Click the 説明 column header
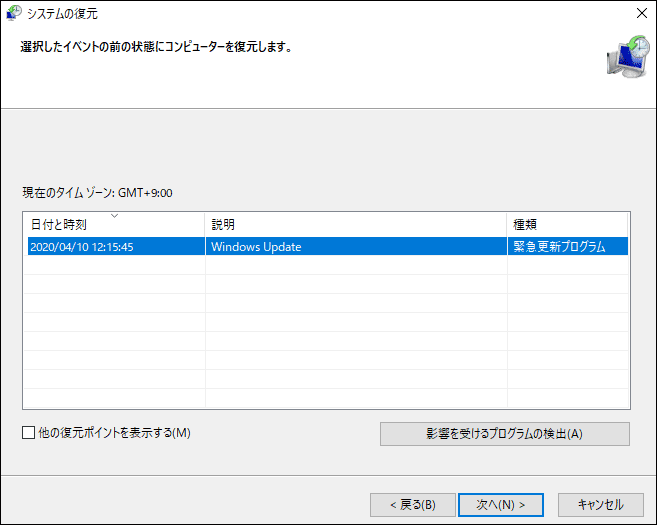657x525 pixels. [x=356, y=225]
